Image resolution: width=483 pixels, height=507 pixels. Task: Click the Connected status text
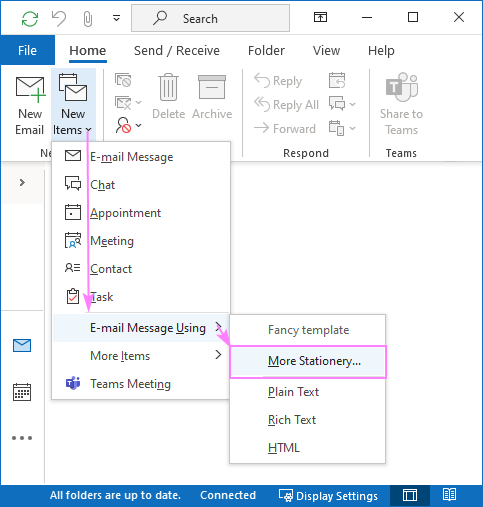point(228,495)
